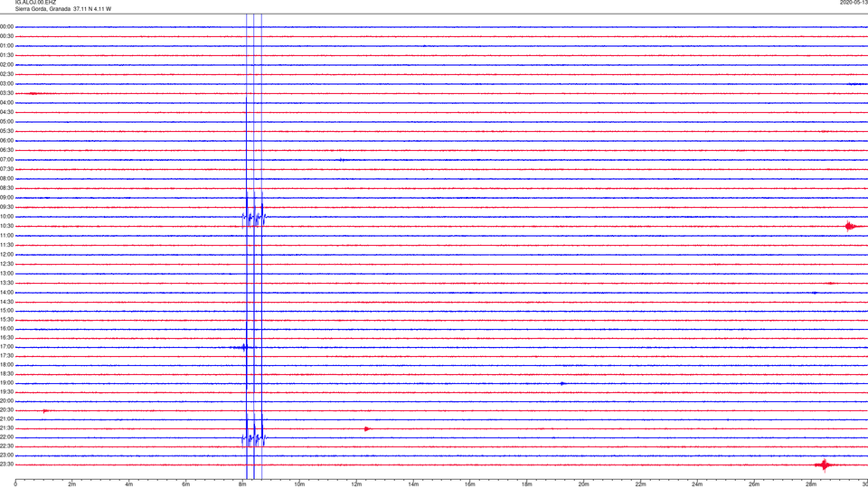Click the blue spike cluster on the 22:00 trace
This screenshot has width=868, height=488.
(x=254, y=437)
